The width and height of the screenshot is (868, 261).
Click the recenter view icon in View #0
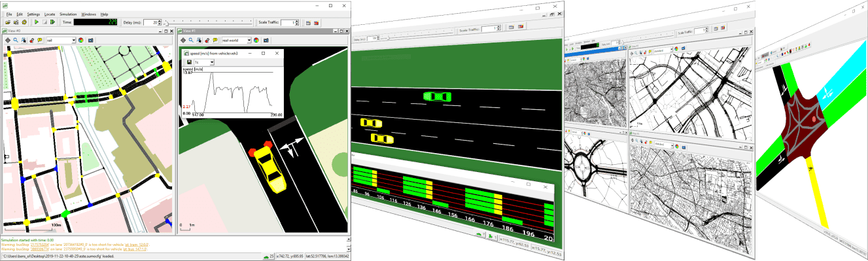(x=8, y=40)
